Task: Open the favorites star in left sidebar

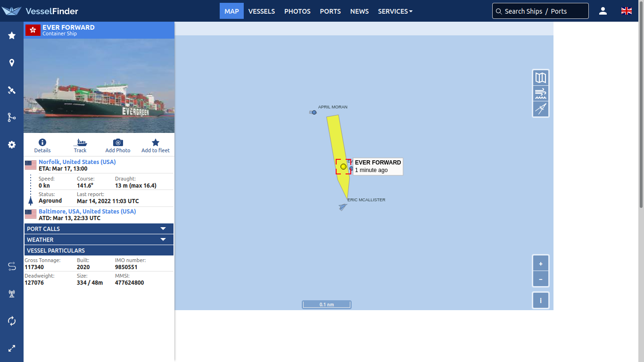Action: click(x=12, y=35)
